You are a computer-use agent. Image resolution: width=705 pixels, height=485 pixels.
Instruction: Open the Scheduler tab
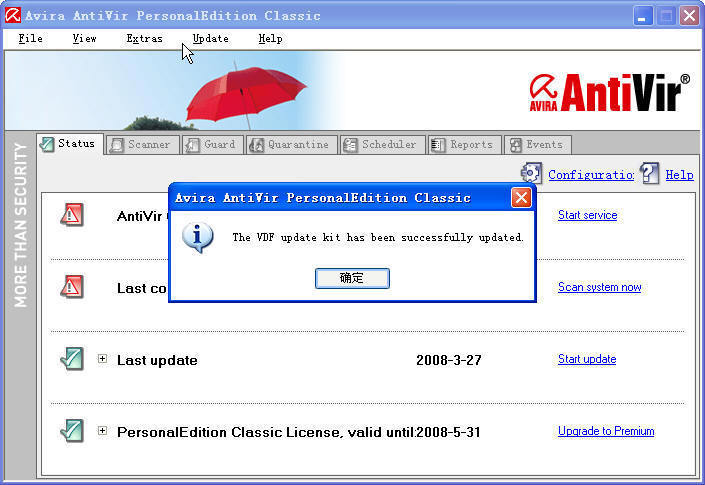click(381, 145)
